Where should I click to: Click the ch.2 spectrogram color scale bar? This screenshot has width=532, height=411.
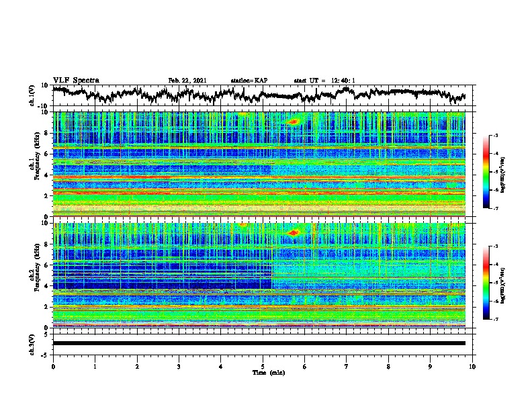coord(486,283)
